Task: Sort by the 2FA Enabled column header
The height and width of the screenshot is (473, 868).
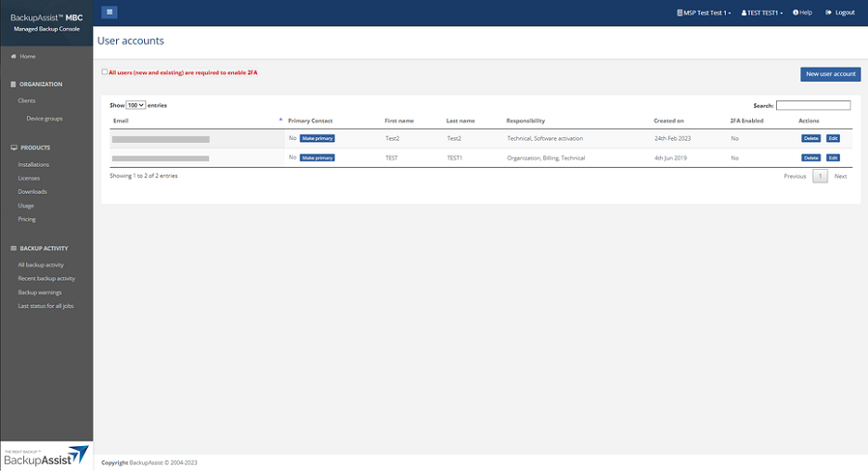Action: click(x=746, y=121)
